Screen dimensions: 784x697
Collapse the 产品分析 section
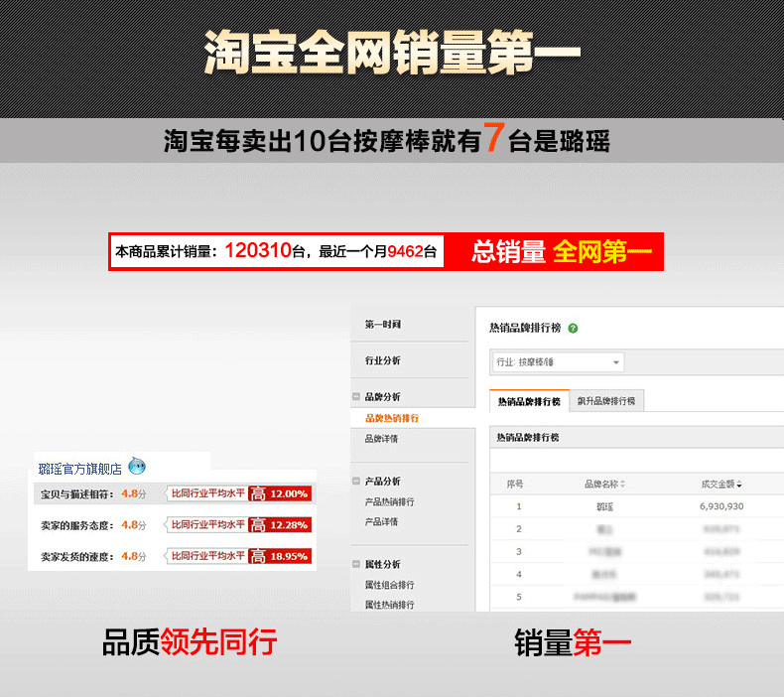coord(356,482)
